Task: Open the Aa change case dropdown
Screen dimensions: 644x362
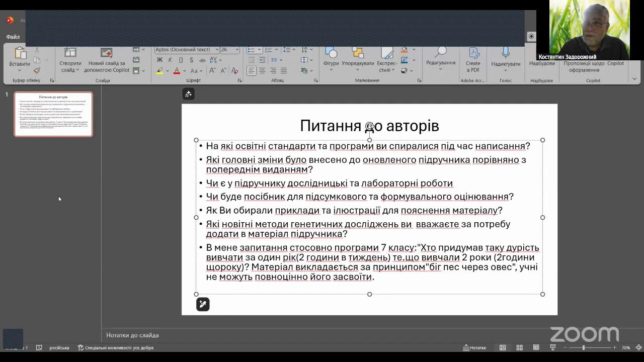Action: tap(196, 71)
